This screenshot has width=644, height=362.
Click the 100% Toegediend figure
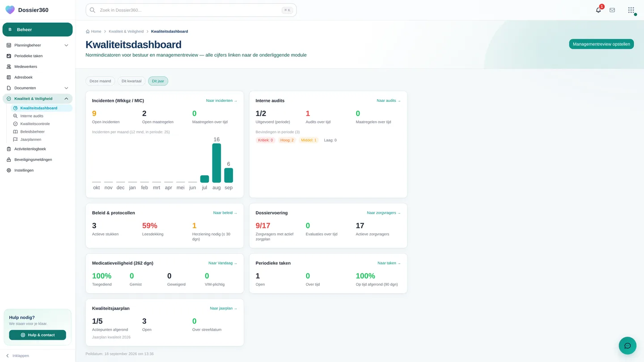[x=102, y=276]
